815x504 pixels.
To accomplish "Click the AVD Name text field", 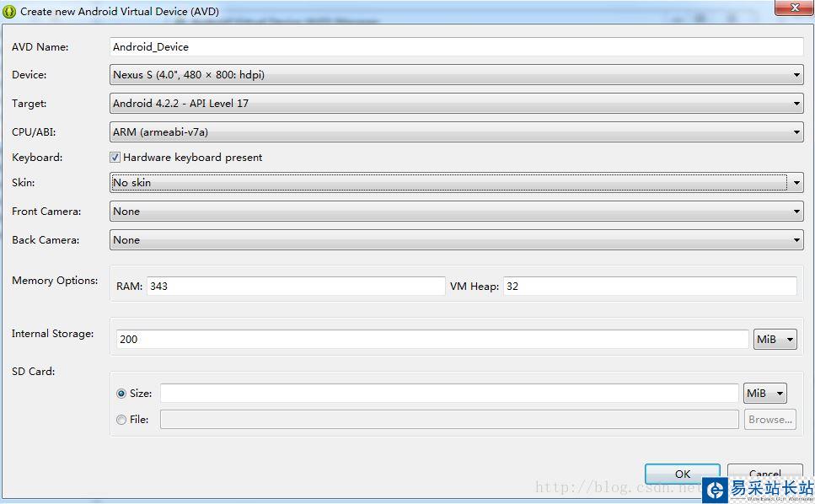I will [x=456, y=46].
